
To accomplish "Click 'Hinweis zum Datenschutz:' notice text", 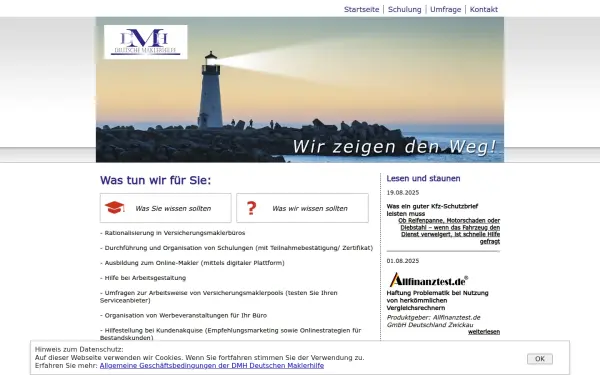I will pos(79,349).
